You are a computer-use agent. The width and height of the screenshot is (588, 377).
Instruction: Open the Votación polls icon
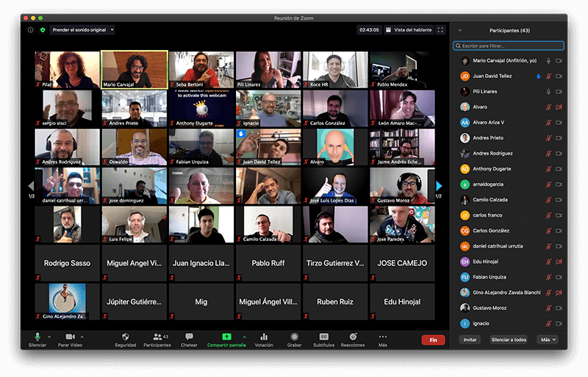[263, 338]
